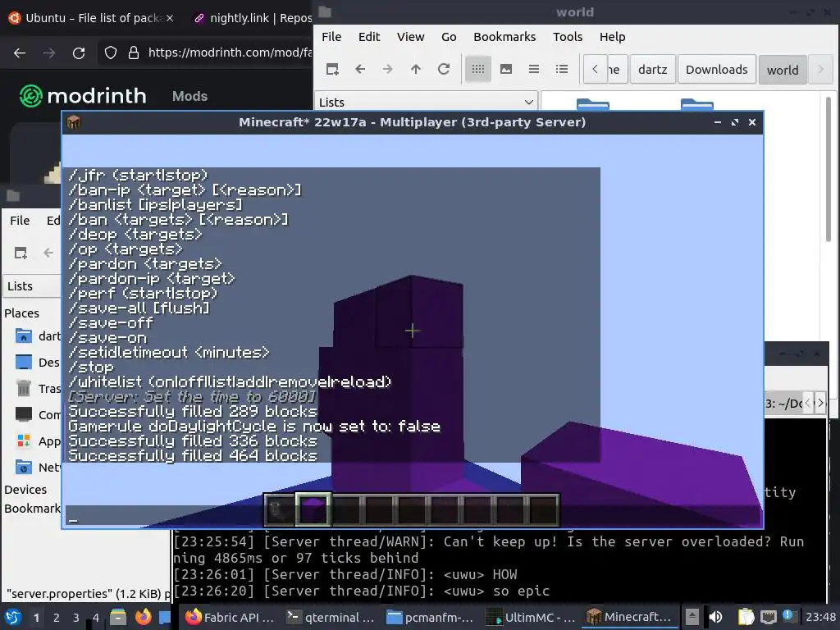Switch to virtual desktop 3
This screenshot has height=630, width=840.
pos(75,618)
